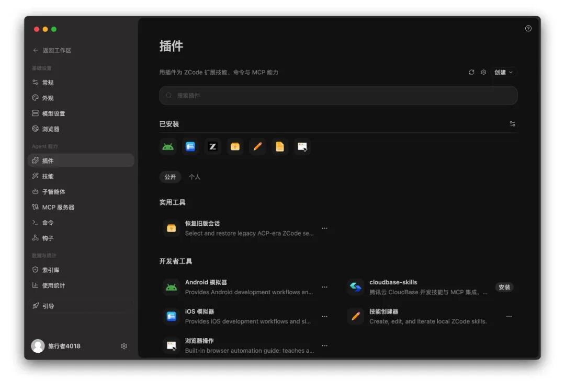Open the 恢复旧版会话 plugin

coord(246,228)
